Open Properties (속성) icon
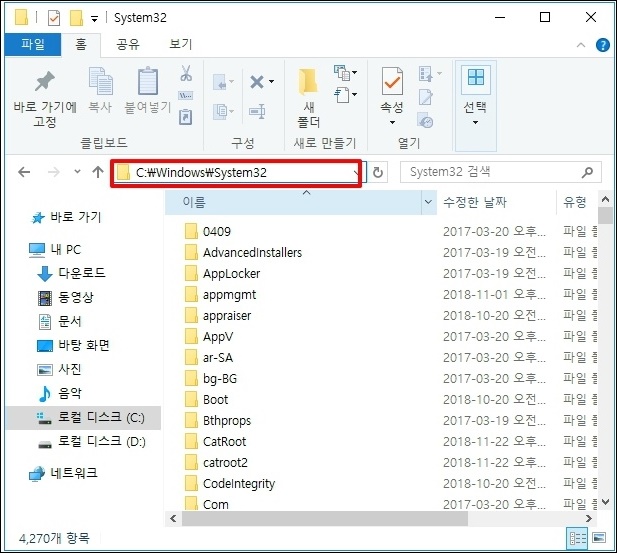This screenshot has height=553, width=617. 392,81
